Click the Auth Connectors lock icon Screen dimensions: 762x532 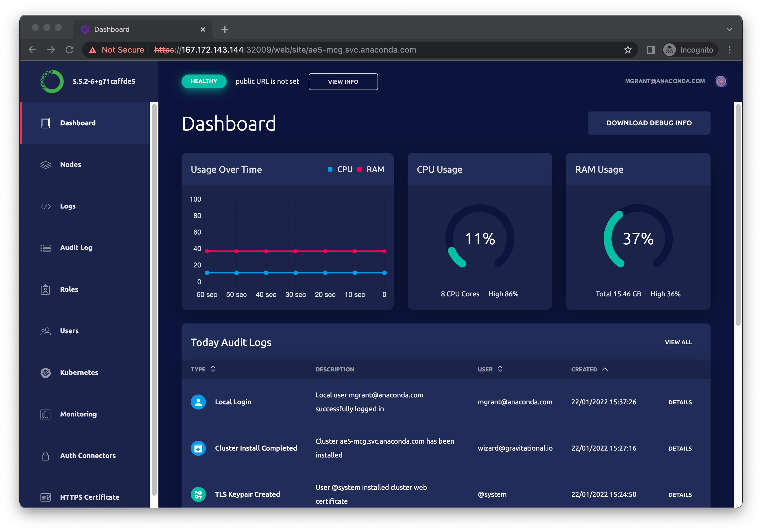pos(45,456)
